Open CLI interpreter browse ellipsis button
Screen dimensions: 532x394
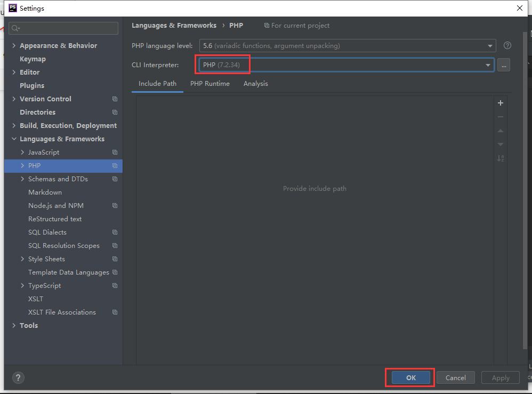click(x=504, y=65)
